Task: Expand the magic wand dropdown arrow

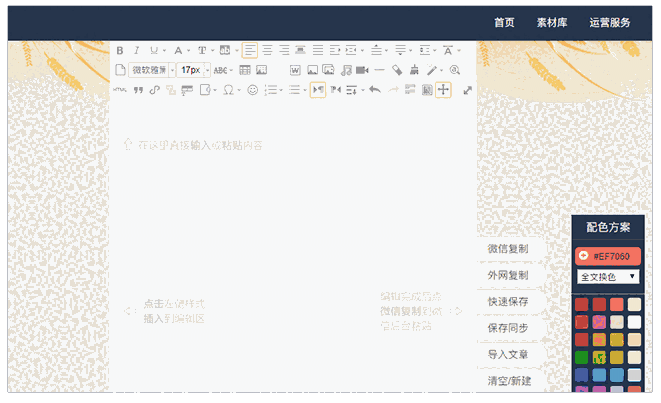Action: coord(441,70)
